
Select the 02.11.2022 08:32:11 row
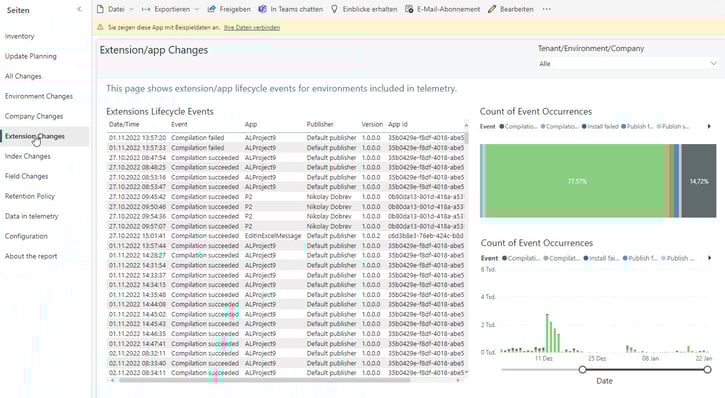(x=286, y=354)
